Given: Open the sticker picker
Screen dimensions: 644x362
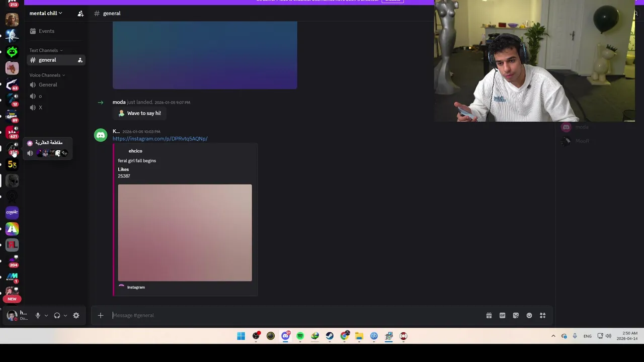Looking at the screenshot, I should pos(516,315).
